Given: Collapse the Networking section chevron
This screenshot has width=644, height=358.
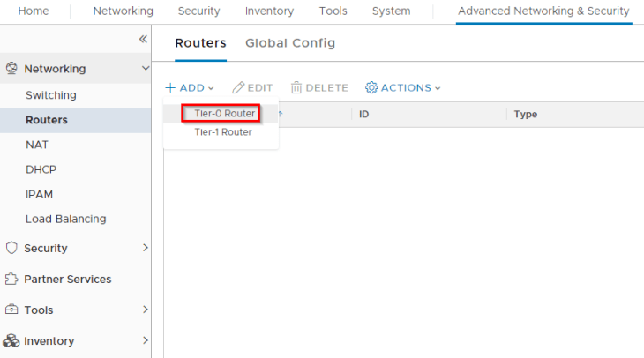Looking at the screenshot, I should click(x=146, y=69).
